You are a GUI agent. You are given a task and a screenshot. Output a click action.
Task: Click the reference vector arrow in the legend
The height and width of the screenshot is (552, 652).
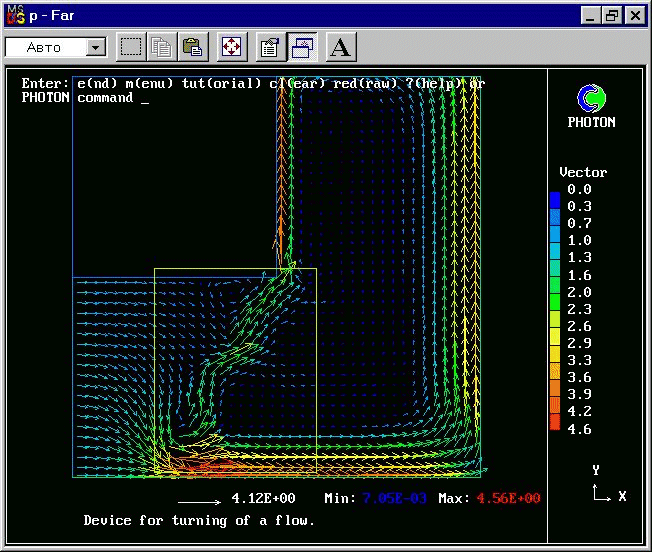click(x=199, y=502)
